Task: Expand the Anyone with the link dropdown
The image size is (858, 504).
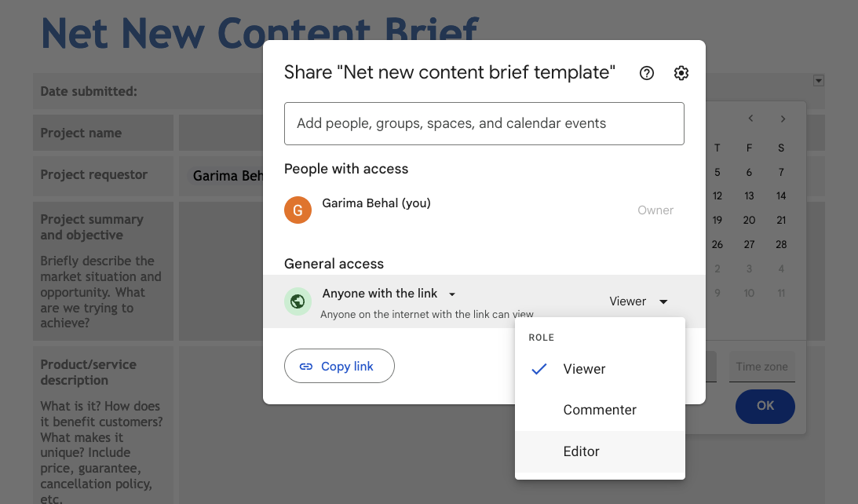Action: coord(452,294)
